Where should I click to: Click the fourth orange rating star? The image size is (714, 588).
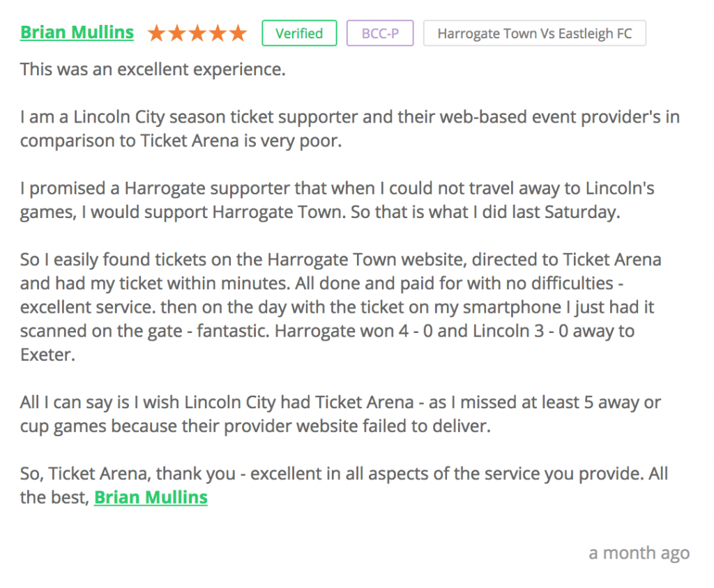point(218,33)
